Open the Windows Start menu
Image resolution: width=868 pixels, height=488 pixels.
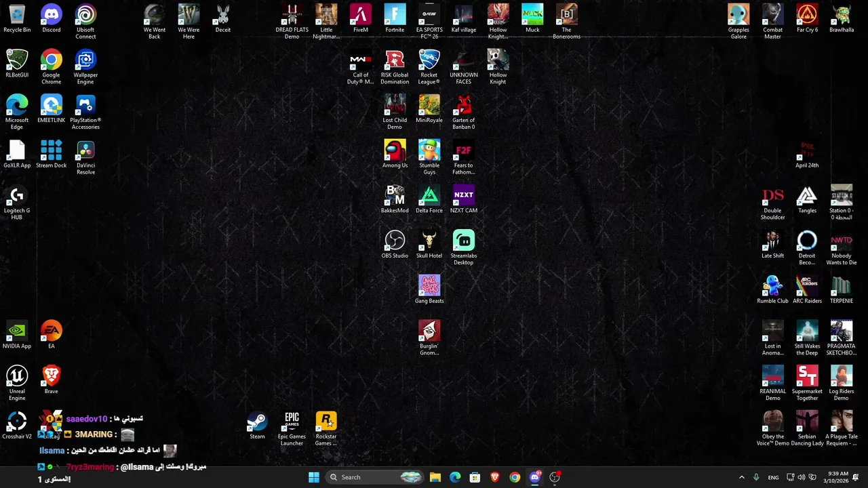314,477
